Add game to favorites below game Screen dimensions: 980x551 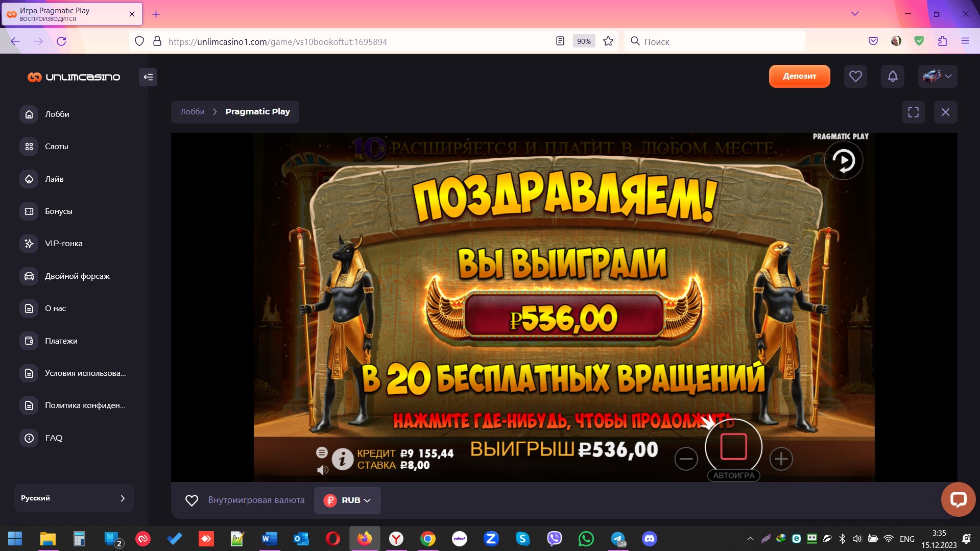192,500
